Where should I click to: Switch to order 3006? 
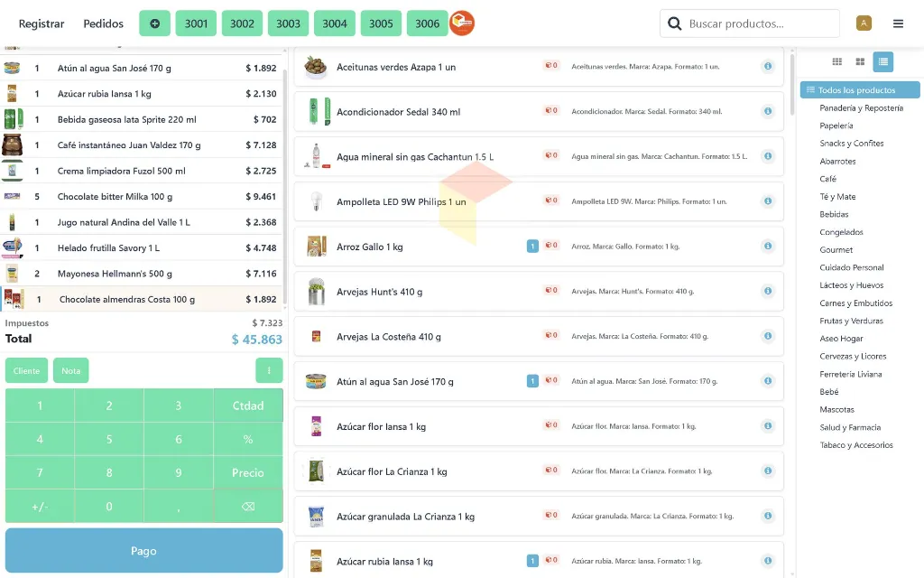click(x=427, y=23)
